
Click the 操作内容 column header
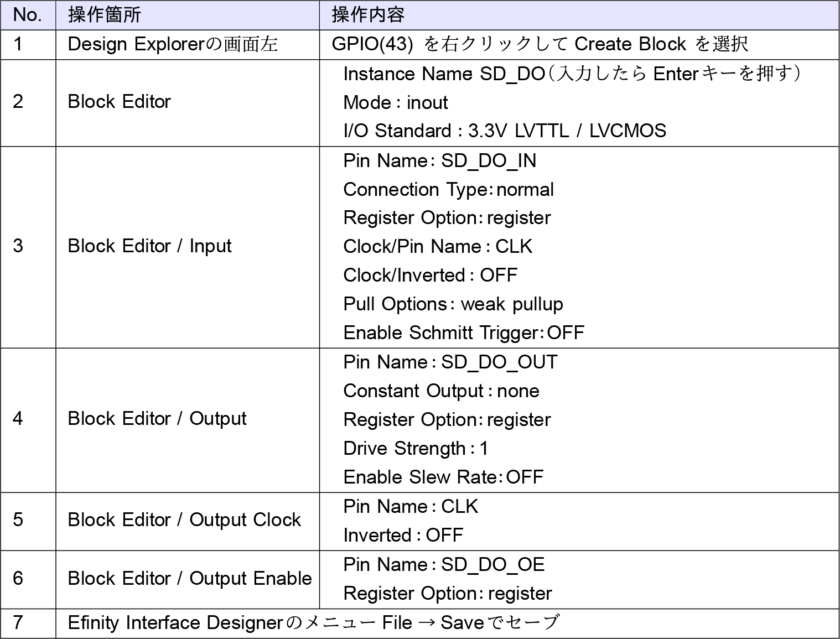368,15
